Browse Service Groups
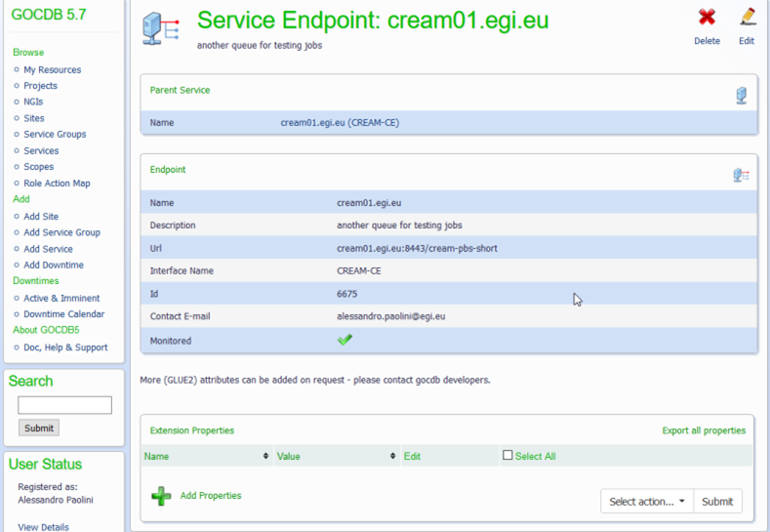The height and width of the screenshot is (532, 770). [x=55, y=134]
